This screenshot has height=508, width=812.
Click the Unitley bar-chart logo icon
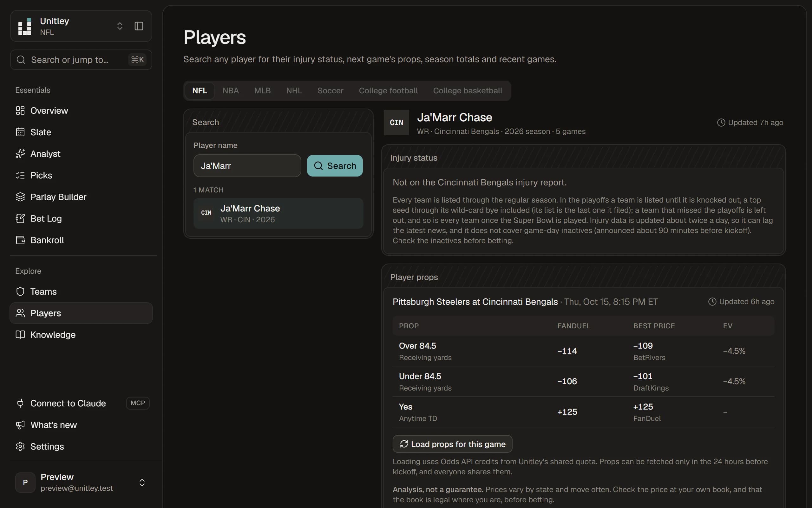click(x=24, y=26)
